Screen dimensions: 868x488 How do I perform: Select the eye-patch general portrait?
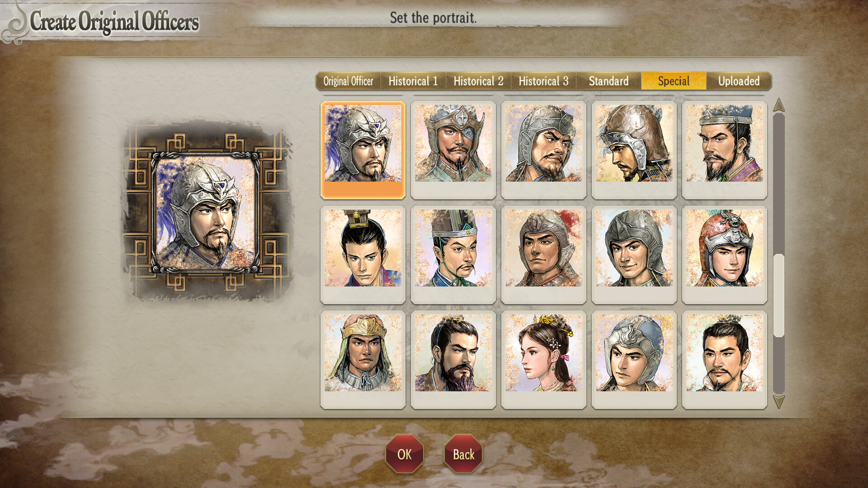(x=453, y=150)
